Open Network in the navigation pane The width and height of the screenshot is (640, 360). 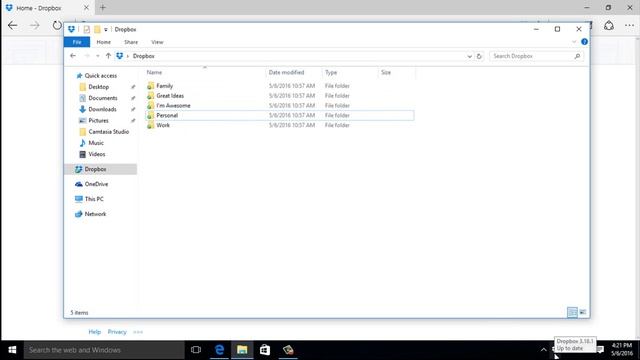tap(95, 214)
